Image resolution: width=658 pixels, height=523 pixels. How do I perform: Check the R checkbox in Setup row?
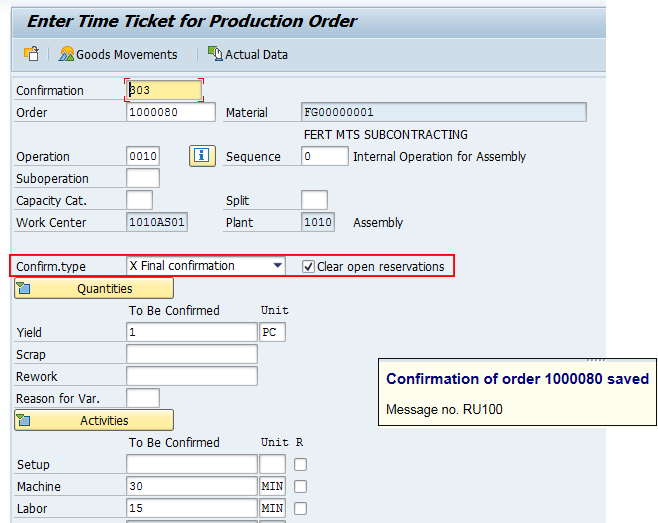(301, 464)
